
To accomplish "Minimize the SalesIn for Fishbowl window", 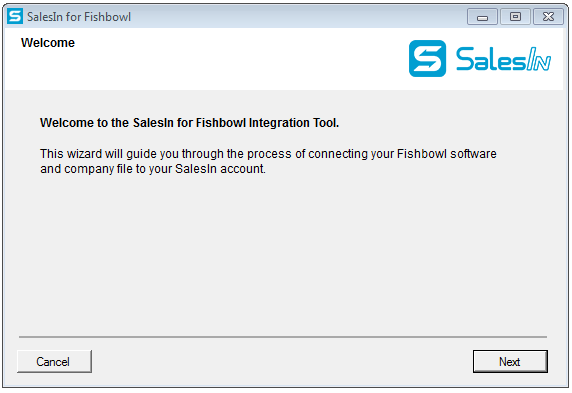I will coord(482,17).
